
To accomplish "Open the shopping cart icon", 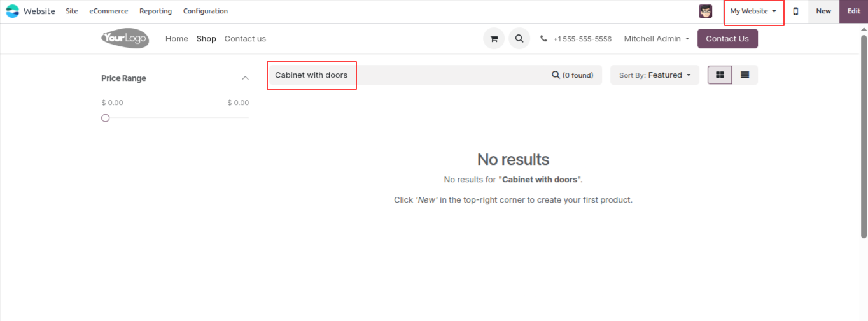I will [x=494, y=39].
